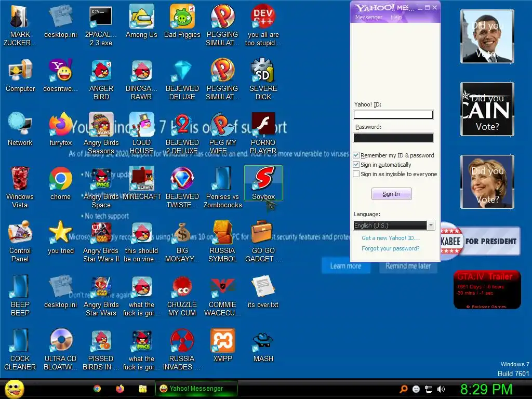Image resolution: width=532 pixels, height=399 pixels.
Task: Click the Hillary Did you Vote gadget
Action: pyautogui.click(x=487, y=181)
